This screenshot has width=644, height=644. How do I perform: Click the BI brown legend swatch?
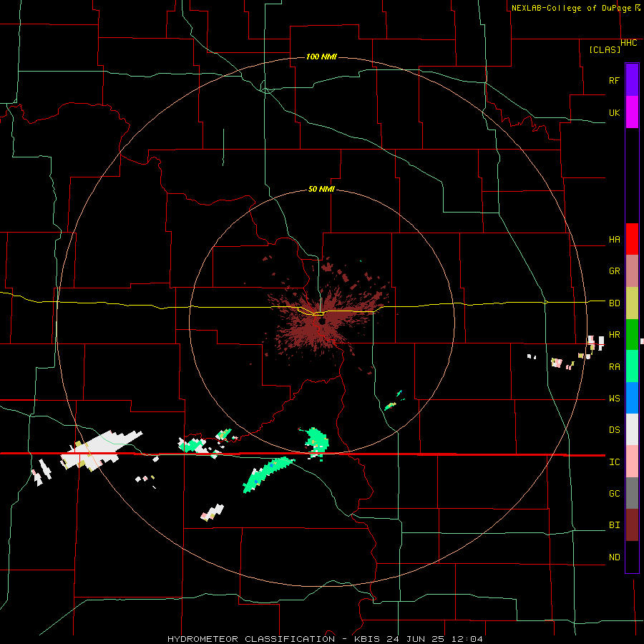point(632,525)
